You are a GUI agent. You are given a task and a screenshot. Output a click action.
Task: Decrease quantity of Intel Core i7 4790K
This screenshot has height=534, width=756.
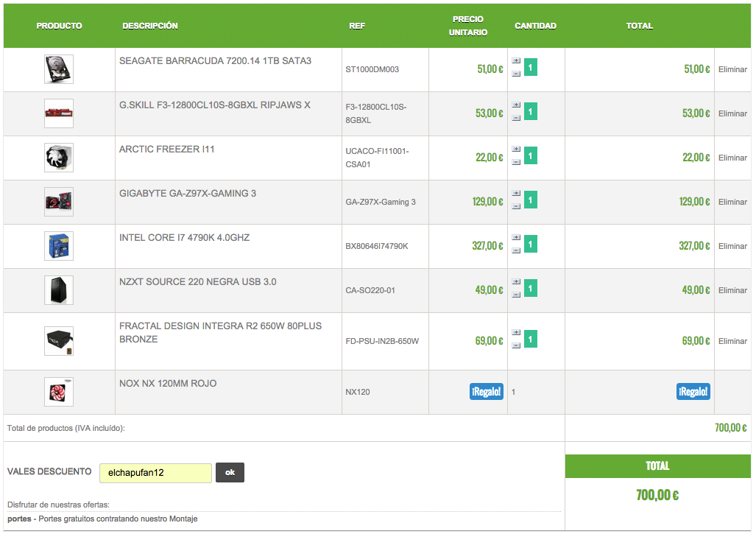click(x=516, y=251)
